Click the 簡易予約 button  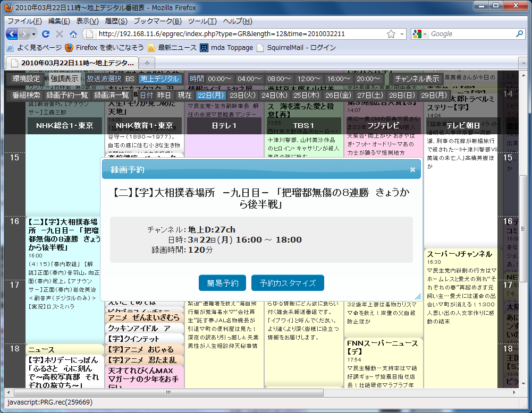point(222,283)
